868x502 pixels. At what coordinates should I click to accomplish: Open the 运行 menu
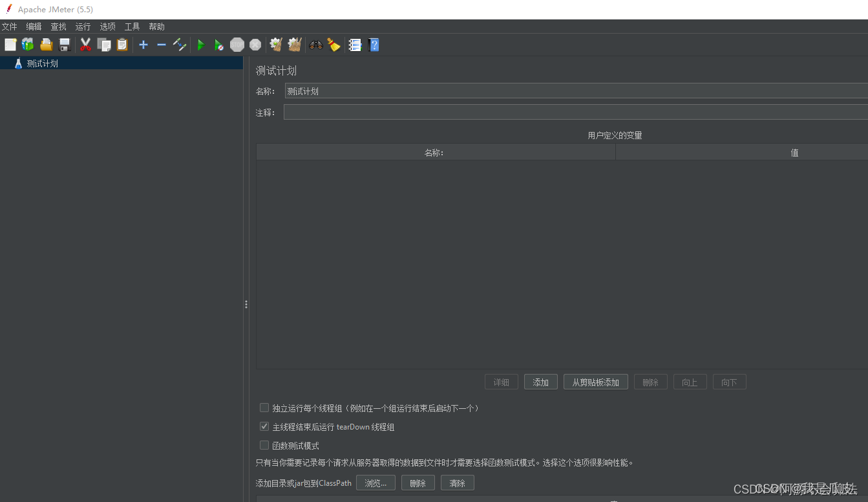click(x=83, y=27)
